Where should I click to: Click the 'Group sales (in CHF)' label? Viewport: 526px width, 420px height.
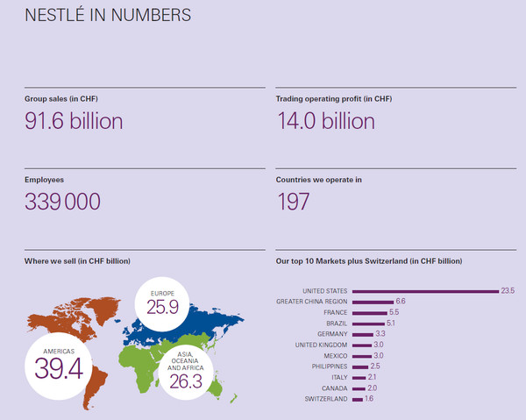pos(61,99)
